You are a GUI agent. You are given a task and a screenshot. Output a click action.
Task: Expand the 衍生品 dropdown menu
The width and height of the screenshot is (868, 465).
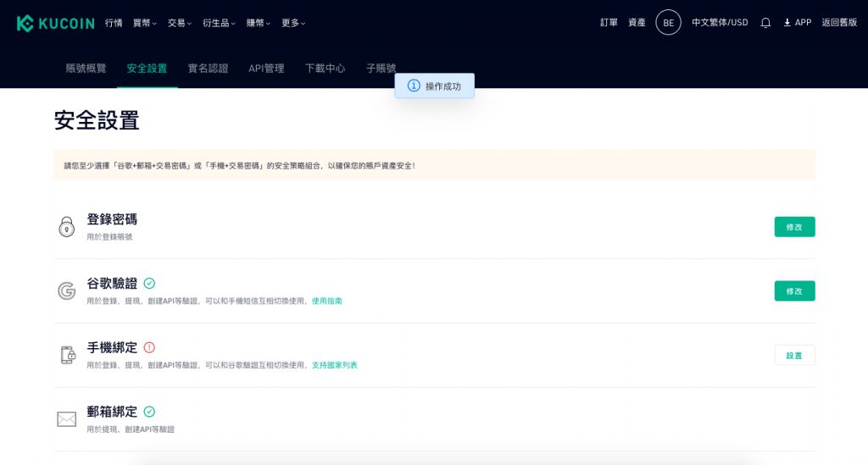(219, 23)
